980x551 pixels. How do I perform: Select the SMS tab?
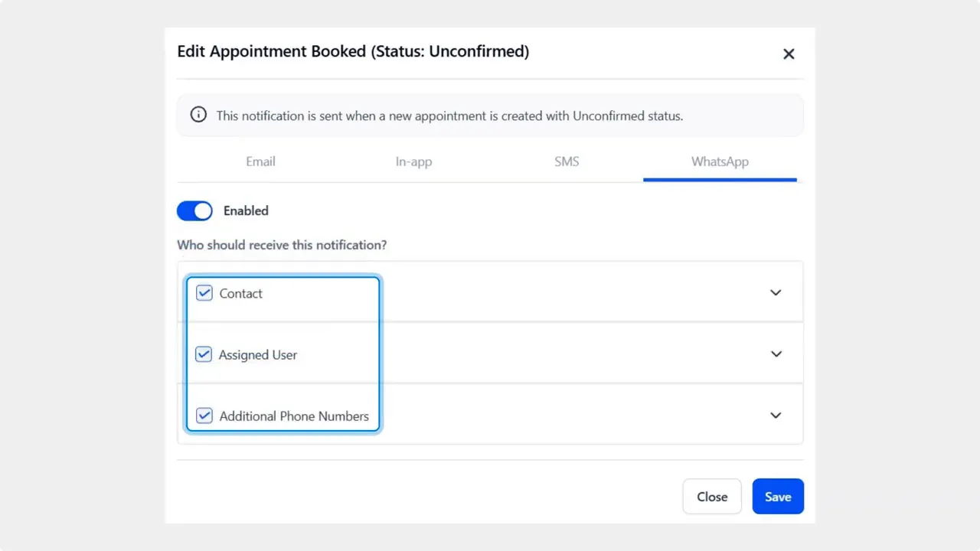[x=567, y=161]
